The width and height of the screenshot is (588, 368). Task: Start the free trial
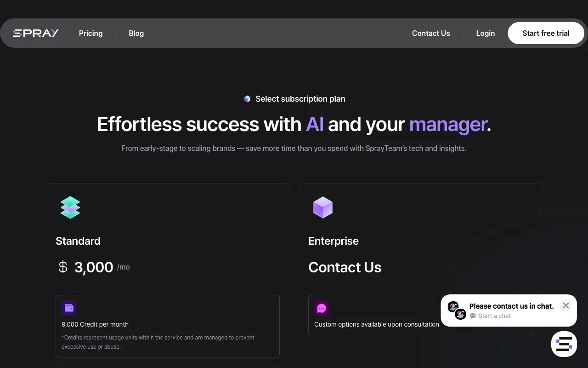(546, 33)
